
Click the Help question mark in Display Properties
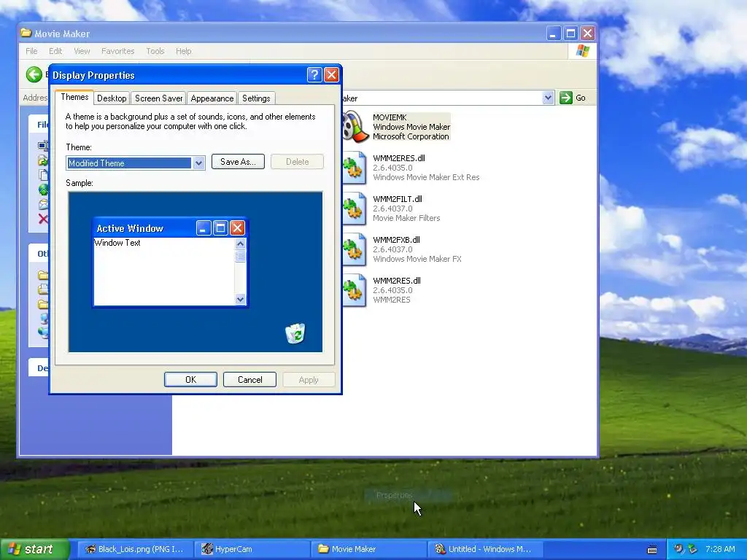point(314,75)
